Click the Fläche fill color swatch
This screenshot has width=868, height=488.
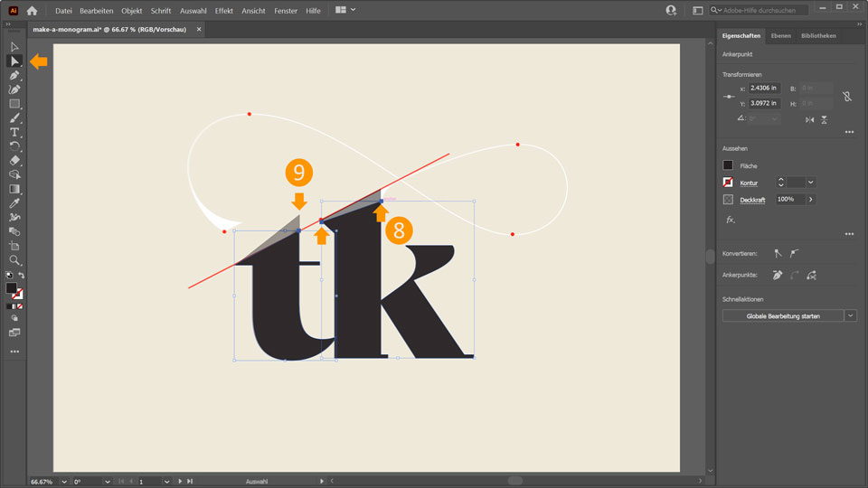coord(728,164)
